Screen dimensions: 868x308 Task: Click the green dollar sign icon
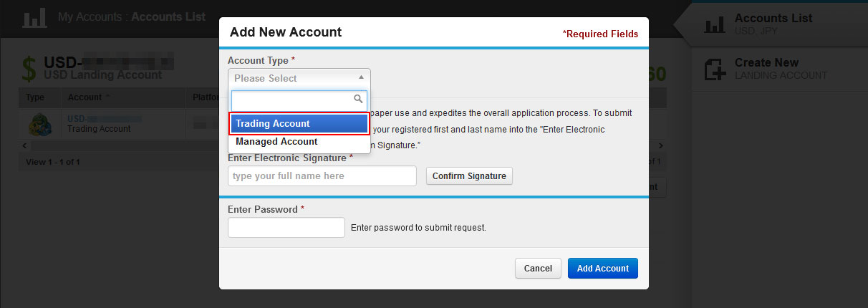[x=29, y=69]
